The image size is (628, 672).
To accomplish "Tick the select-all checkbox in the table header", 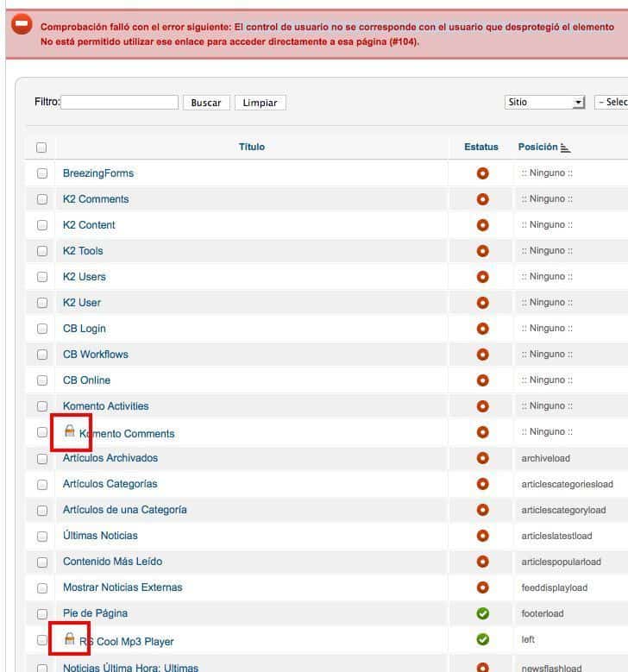I will [x=41, y=148].
